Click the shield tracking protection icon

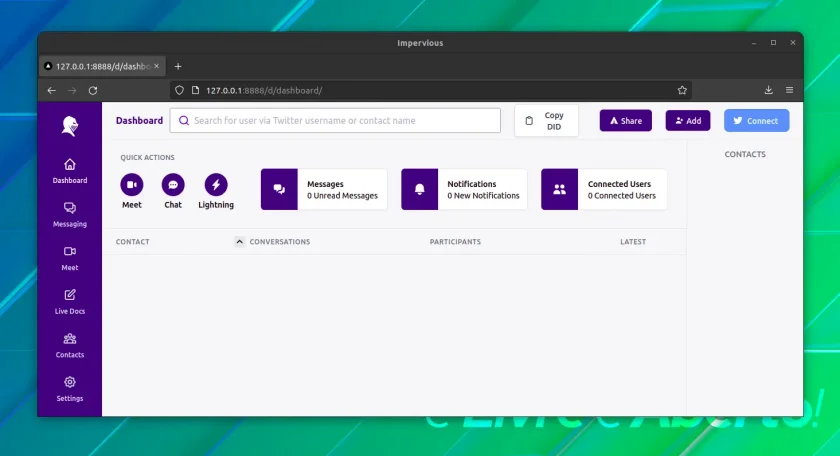click(179, 91)
